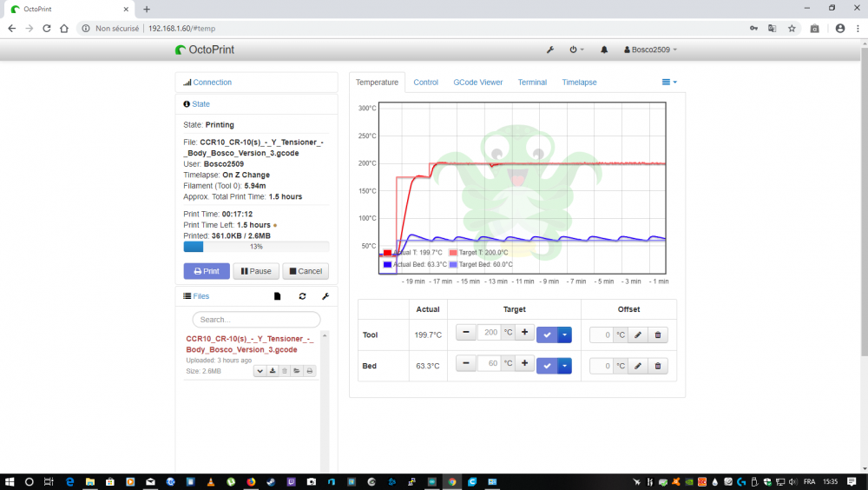
Task: Switch to the GCode Viewer tab
Action: tap(477, 82)
